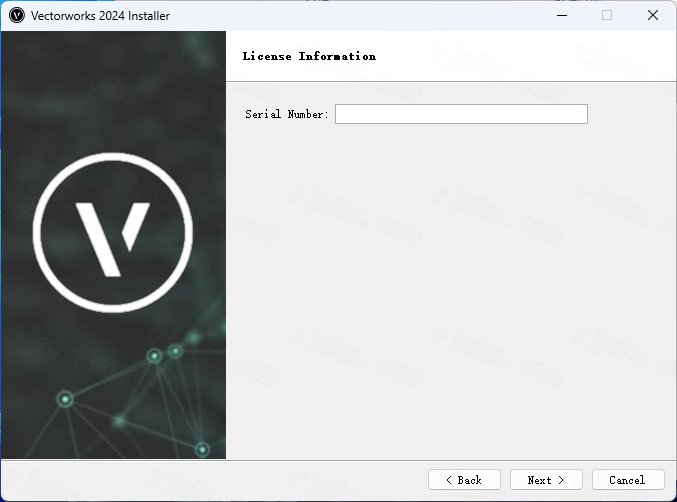Click the grayed-out maximize button
Screen dimensions: 677x502
click(606, 16)
